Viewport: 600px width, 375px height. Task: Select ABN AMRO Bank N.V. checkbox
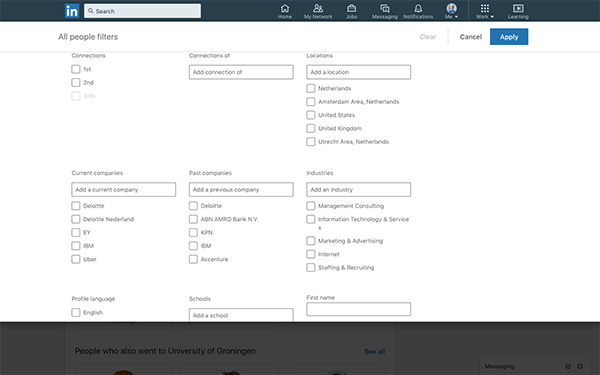tap(193, 219)
